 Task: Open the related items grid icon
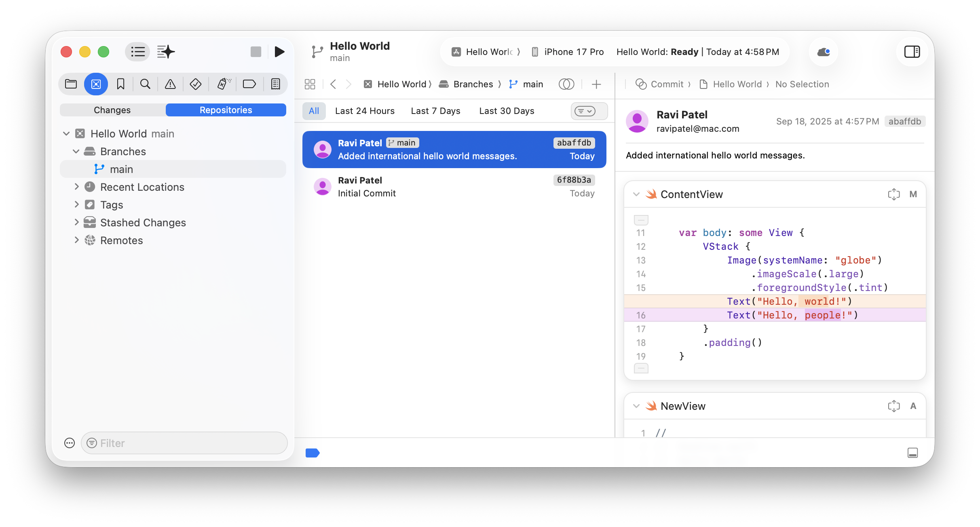pyautogui.click(x=310, y=84)
